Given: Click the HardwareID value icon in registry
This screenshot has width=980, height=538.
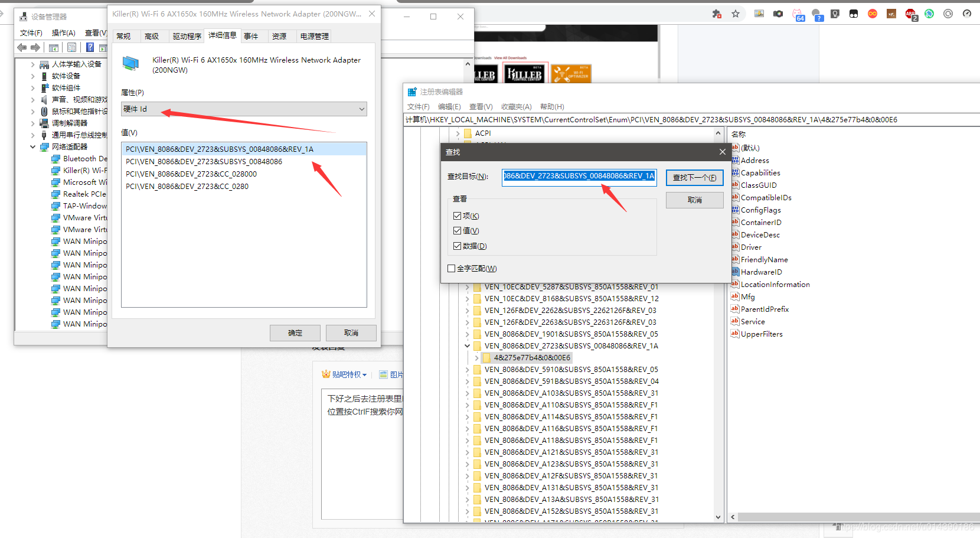Looking at the screenshot, I should coord(735,272).
